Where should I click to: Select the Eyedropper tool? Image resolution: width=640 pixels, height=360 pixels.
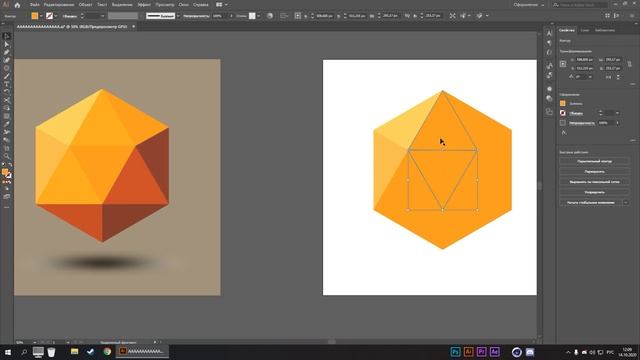click(x=7, y=124)
